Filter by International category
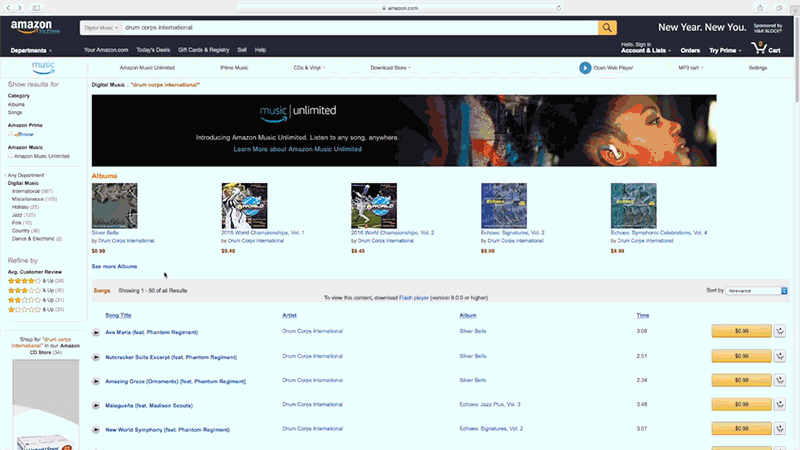This screenshot has height=450, width=800. pyautogui.click(x=32, y=191)
